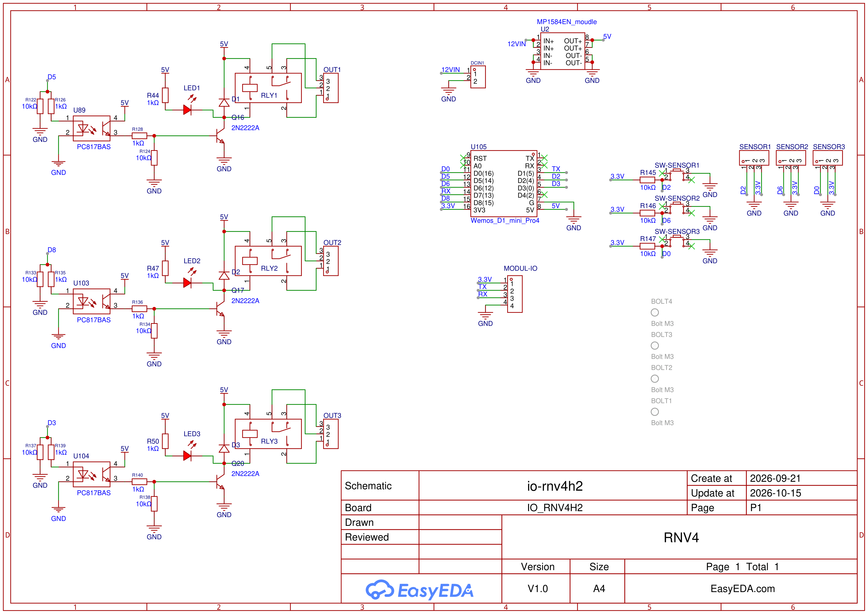Click the SW-SENSOR1 switch symbol
Viewport: 868px width, 614px height.
(x=677, y=175)
